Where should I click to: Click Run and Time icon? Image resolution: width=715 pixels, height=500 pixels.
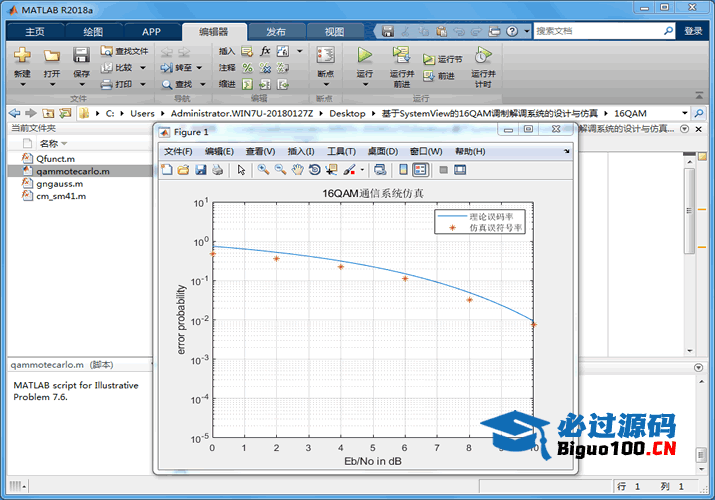483,56
